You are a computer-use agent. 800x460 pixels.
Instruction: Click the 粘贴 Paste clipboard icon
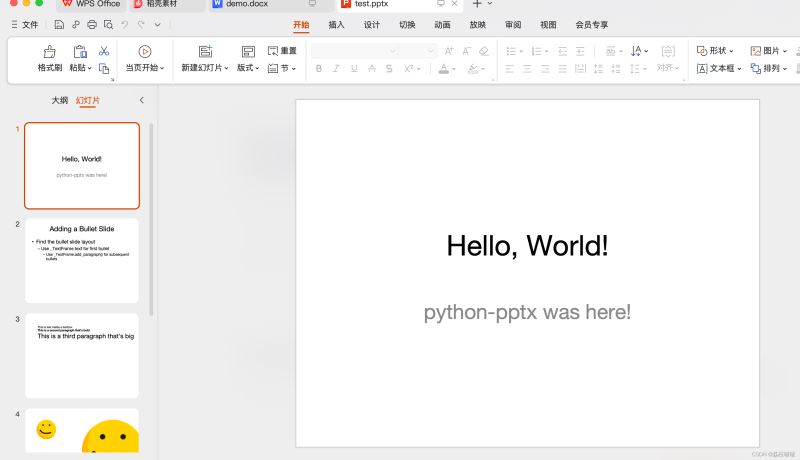pyautogui.click(x=80, y=52)
